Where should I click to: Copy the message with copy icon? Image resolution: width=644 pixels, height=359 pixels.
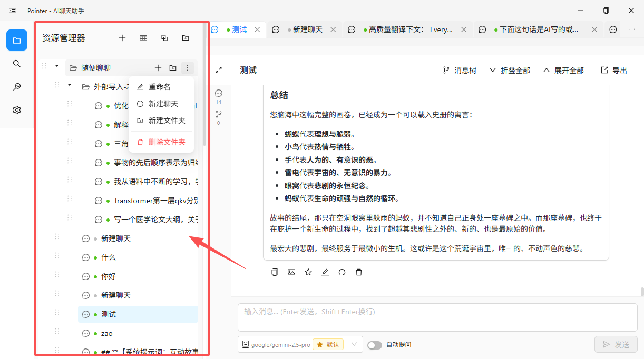pos(275,272)
